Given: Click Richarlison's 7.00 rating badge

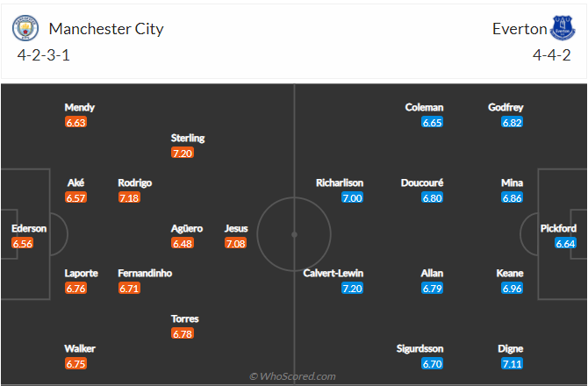Looking at the screenshot, I should 352,198.
